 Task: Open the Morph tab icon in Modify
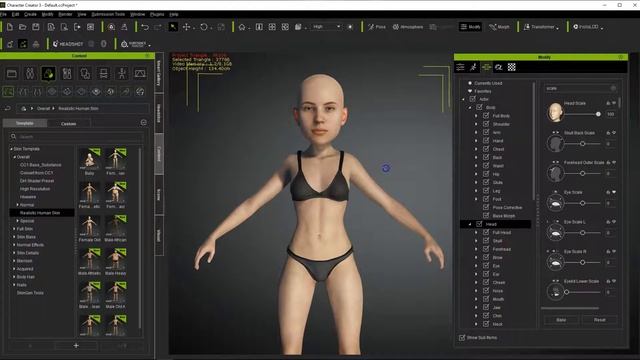[486, 67]
